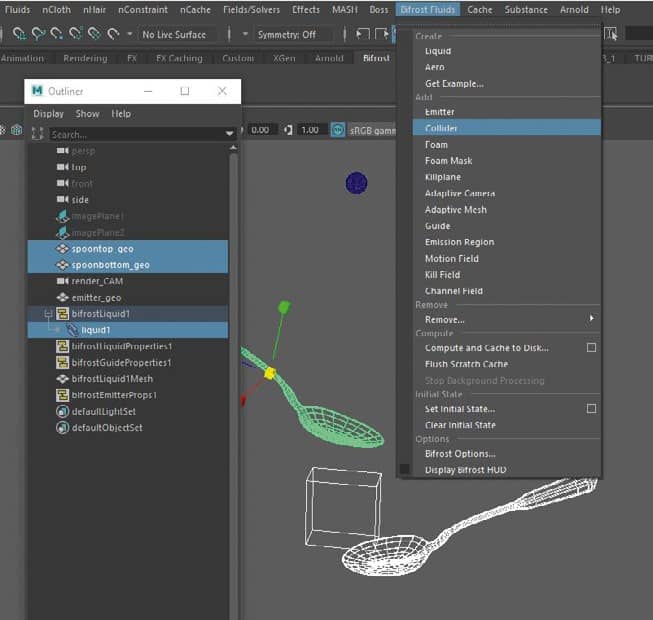653x620 pixels.
Task: Open Outliner Display menu
Action: click(x=48, y=114)
